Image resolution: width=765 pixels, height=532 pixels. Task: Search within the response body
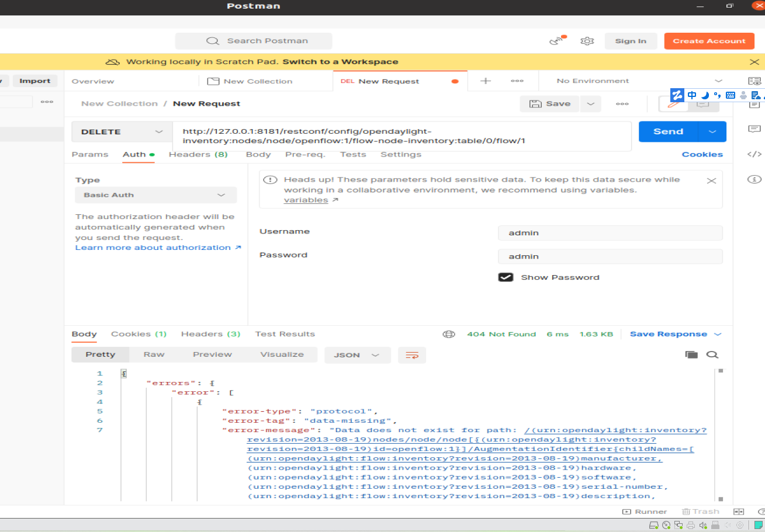pyautogui.click(x=712, y=354)
